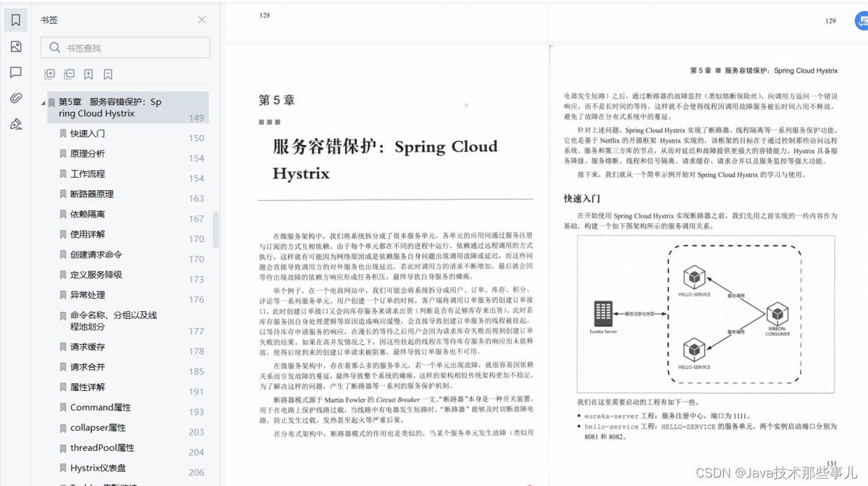Jump to bookmark 请求缓存

[x=87, y=346]
